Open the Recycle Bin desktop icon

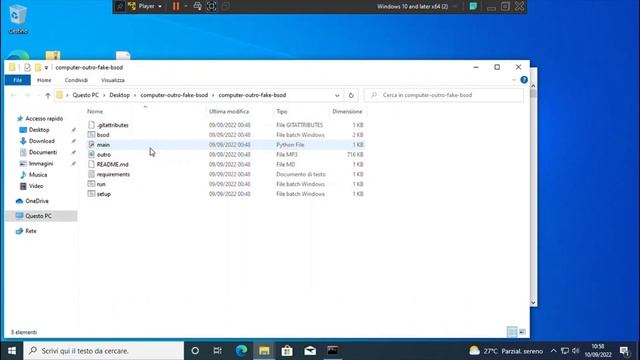pyautogui.click(x=18, y=18)
